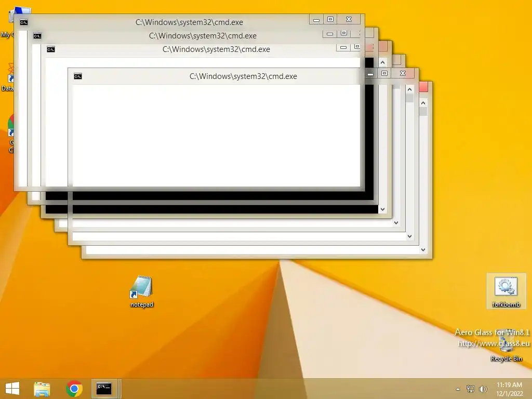
Task: Click system icon of third cmd window
Action: coord(51,49)
